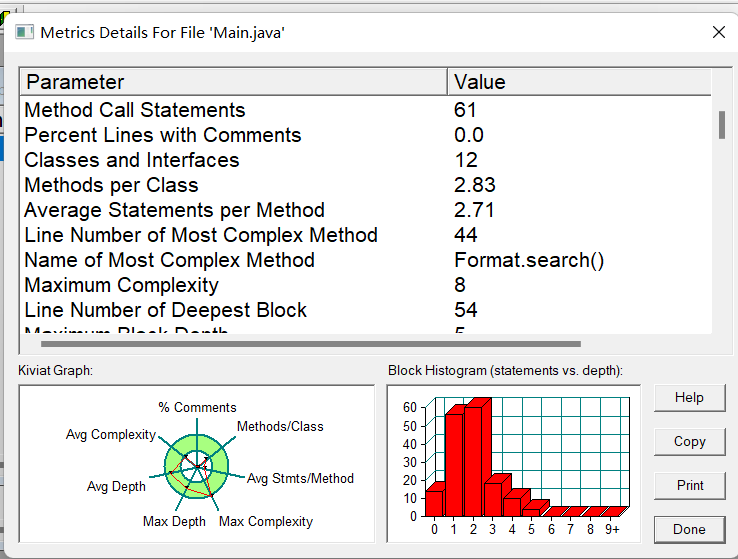Screen dimensions: 738x559
Task: Click the Kiviat Graph label
Action: tap(56, 371)
